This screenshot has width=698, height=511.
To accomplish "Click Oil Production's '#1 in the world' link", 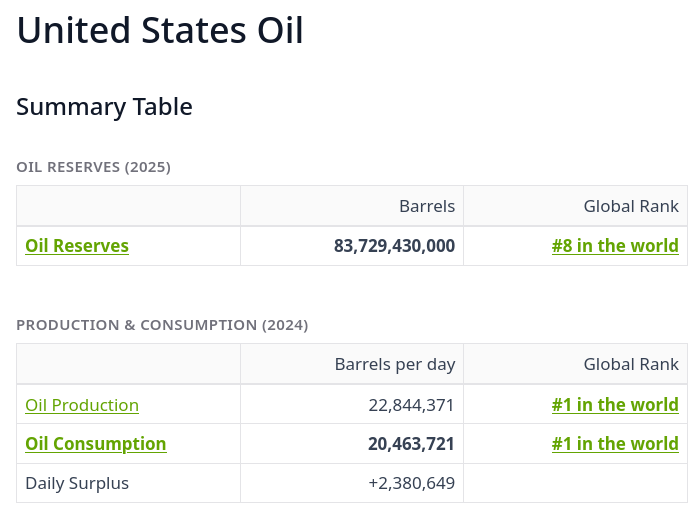I will pyautogui.click(x=615, y=405).
